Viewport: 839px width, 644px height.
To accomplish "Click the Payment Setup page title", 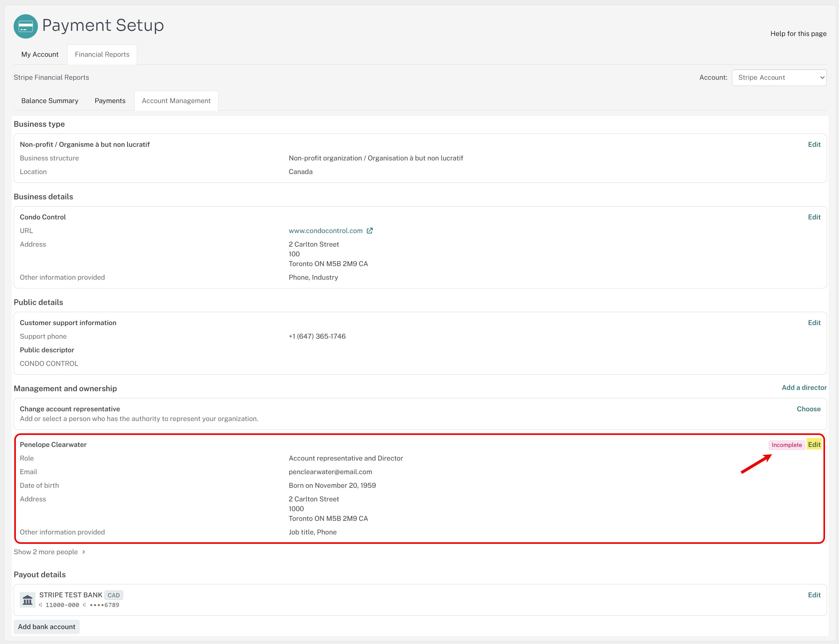I will (103, 25).
